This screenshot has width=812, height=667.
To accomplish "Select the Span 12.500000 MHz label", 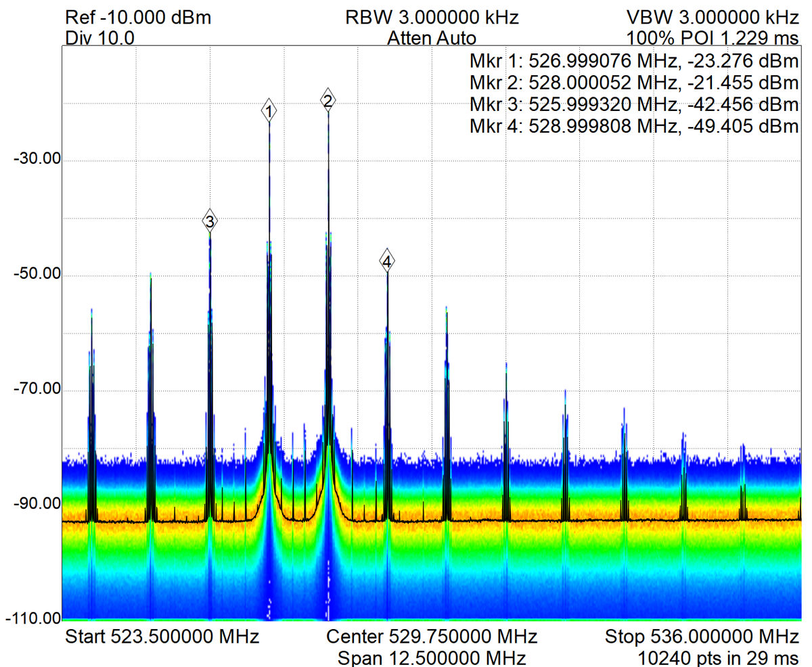I will click(432, 657).
